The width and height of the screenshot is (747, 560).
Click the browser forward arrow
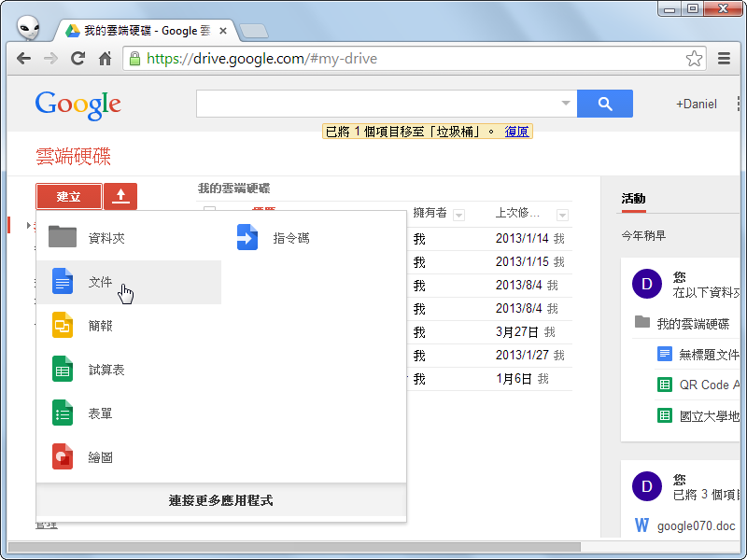50,59
